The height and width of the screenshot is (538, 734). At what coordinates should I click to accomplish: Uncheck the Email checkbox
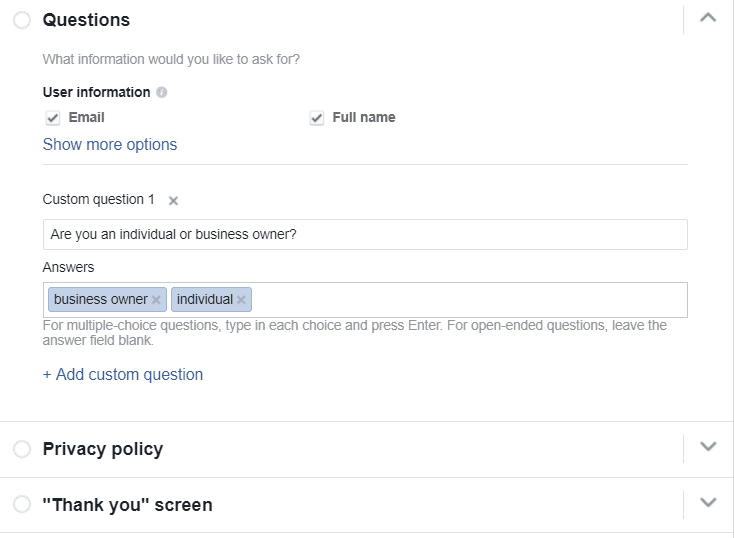tap(53, 118)
